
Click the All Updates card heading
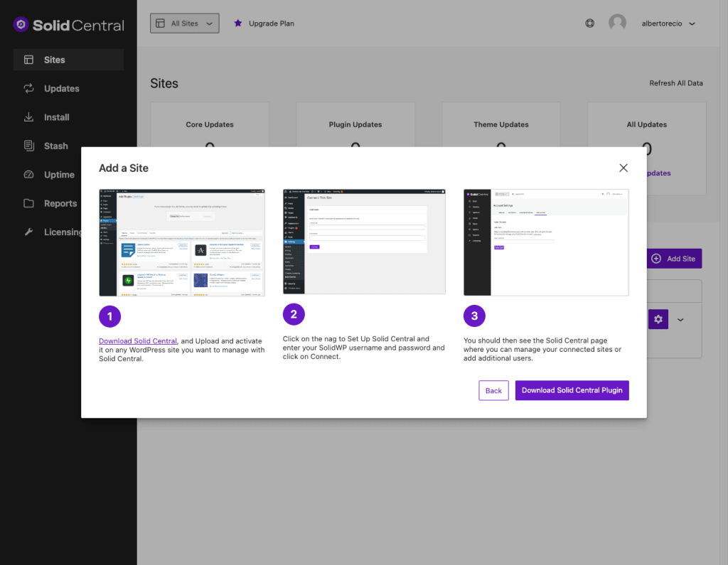click(647, 124)
